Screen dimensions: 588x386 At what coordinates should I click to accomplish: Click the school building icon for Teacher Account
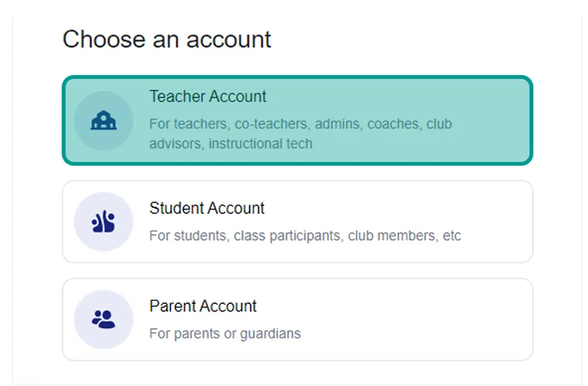click(x=104, y=120)
